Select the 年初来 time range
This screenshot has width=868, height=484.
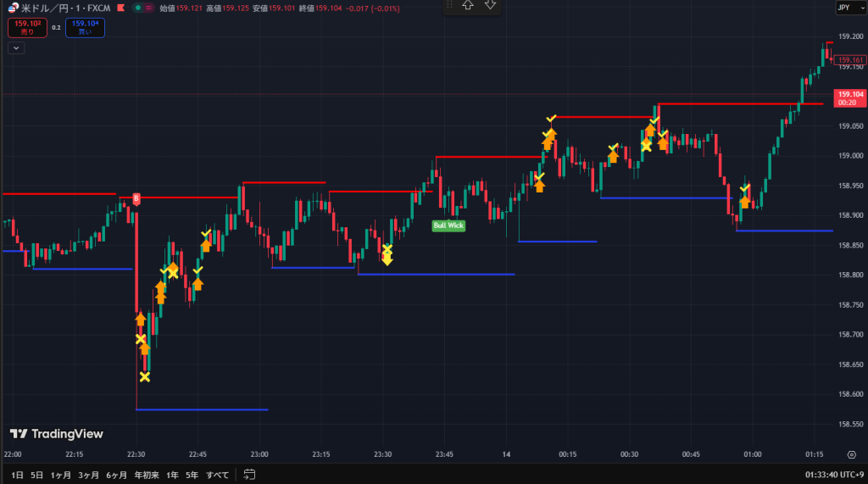click(146, 475)
